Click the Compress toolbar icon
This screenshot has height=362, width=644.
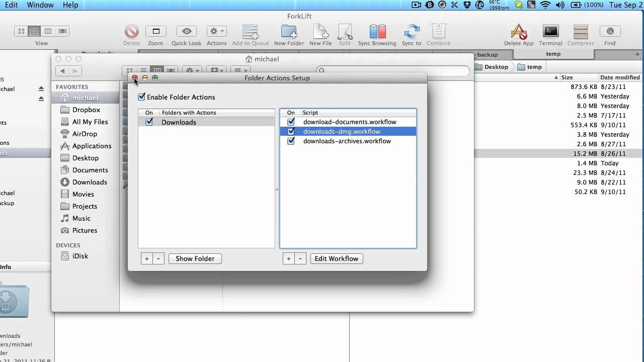click(581, 32)
